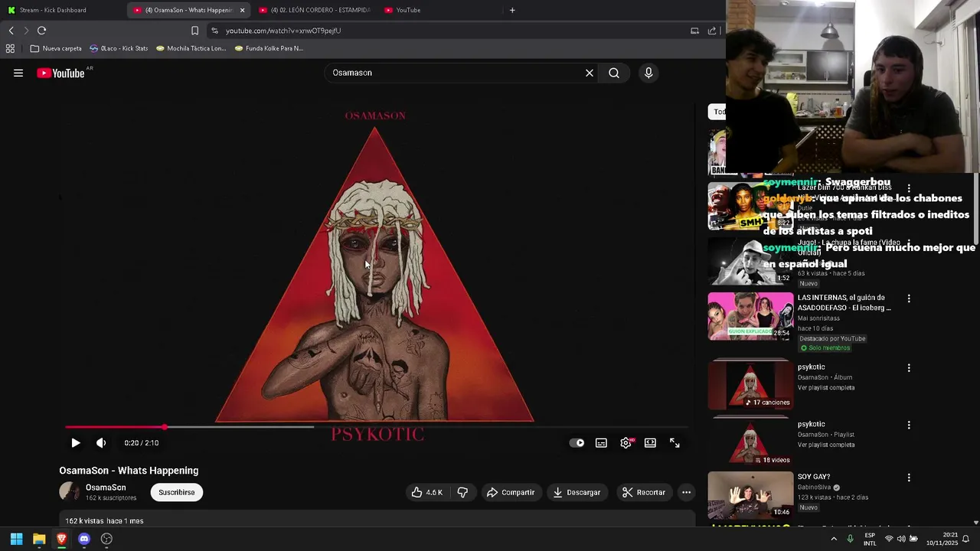Open options menu for SOY GAY? video
Screen dimensions: 980x551
909,478
